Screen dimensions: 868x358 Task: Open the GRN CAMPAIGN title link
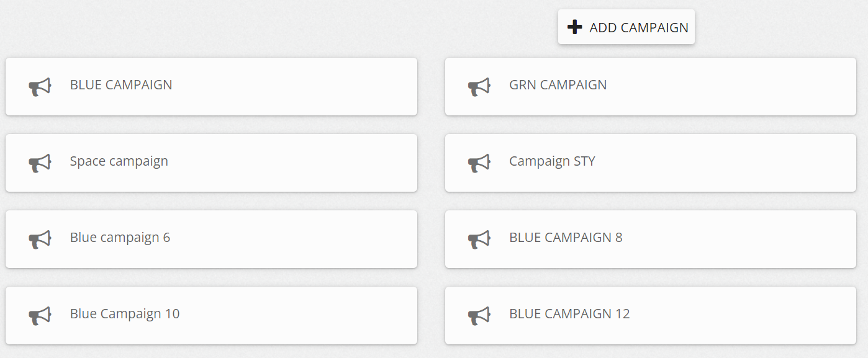click(558, 85)
